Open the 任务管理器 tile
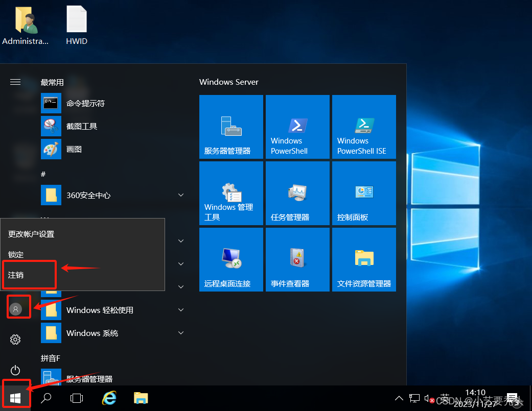The width and height of the screenshot is (532, 411). click(297, 193)
